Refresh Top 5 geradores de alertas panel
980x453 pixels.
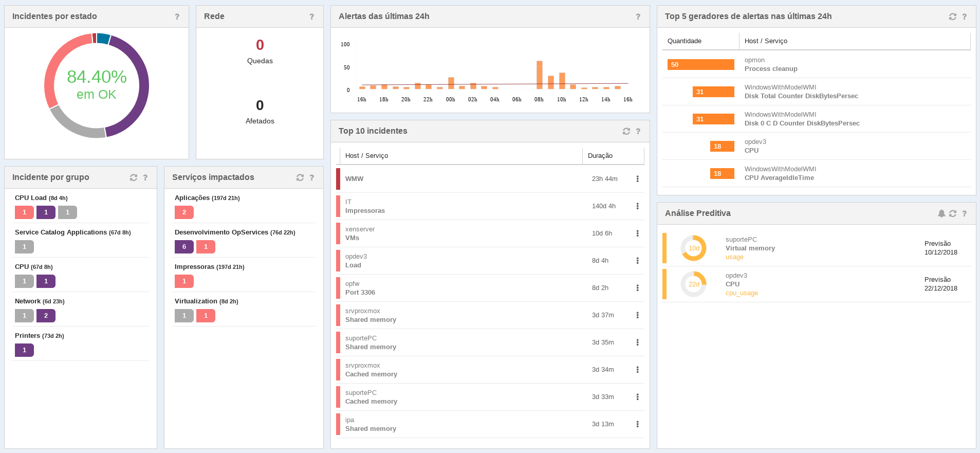[952, 16]
